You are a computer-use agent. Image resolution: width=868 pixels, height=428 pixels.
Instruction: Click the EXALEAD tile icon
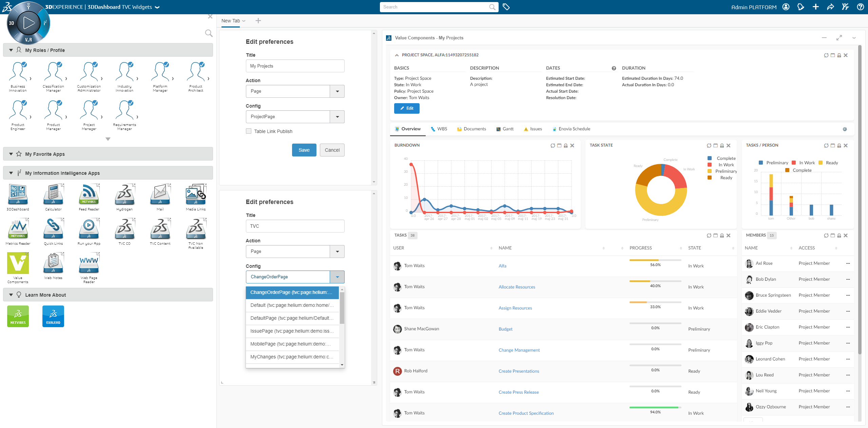click(53, 316)
